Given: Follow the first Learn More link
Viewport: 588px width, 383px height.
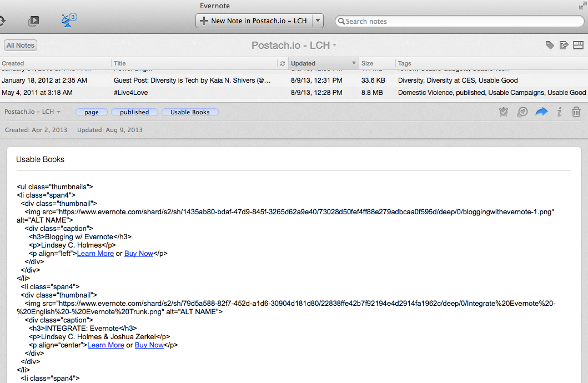Looking at the screenshot, I should tap(96, 254).
